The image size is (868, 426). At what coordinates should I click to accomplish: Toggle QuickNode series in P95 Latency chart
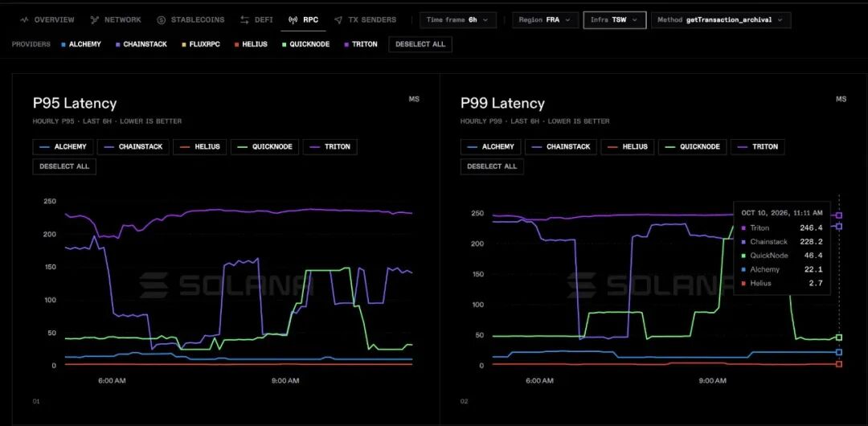click(x=265, y=147)
